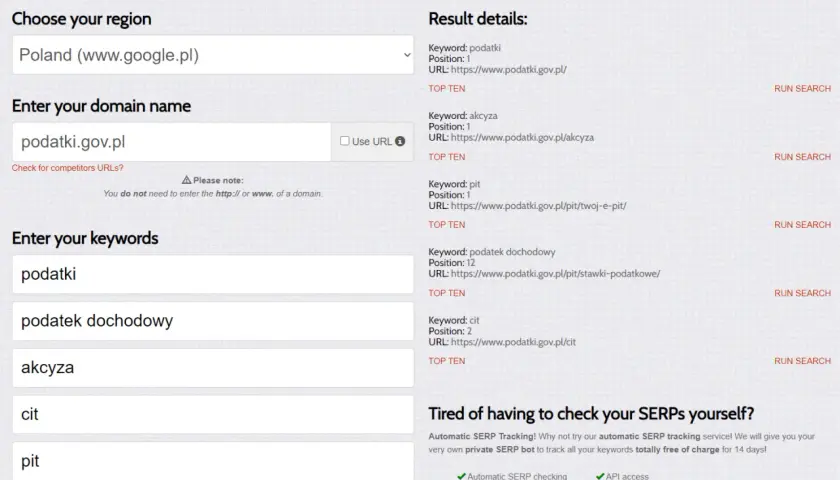Screen dimensions: 840x480
Task: Open TOP TEN for keyword akcyza
Action: click(x=447, y=157)
